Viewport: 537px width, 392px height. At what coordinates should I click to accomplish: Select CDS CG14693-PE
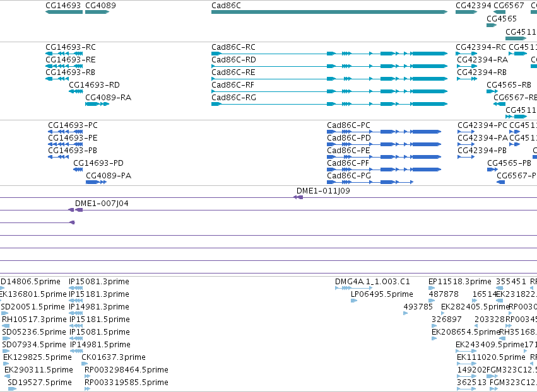point(73,138)
